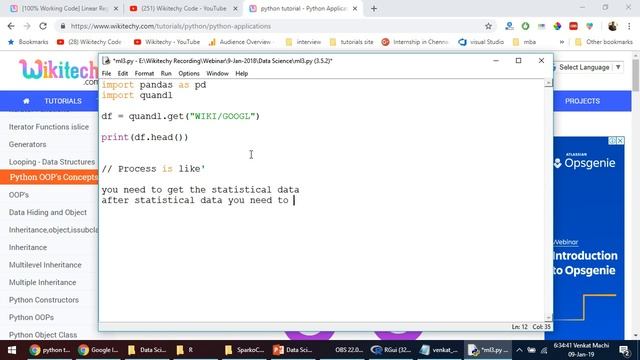This screenshot has height=360, width=640.
Task: Expand hidden bookmarks with the double chevron
Action: [x=562, y=42]
